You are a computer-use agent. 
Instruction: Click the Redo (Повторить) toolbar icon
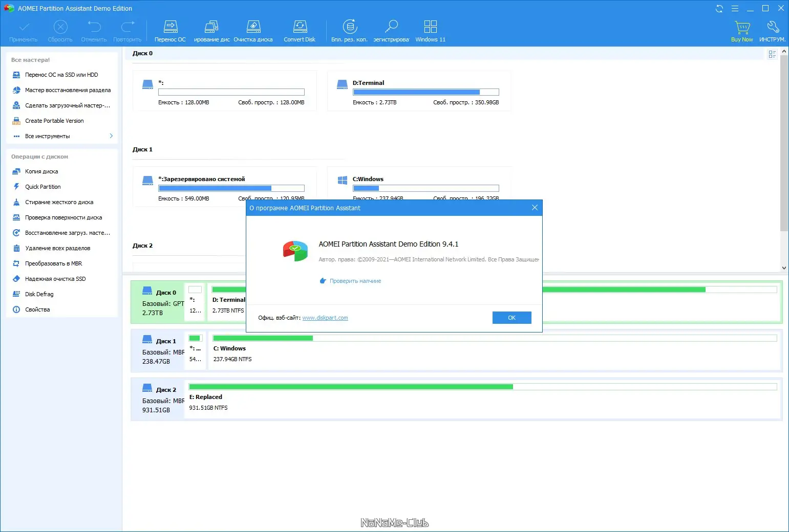coord(127,31)
